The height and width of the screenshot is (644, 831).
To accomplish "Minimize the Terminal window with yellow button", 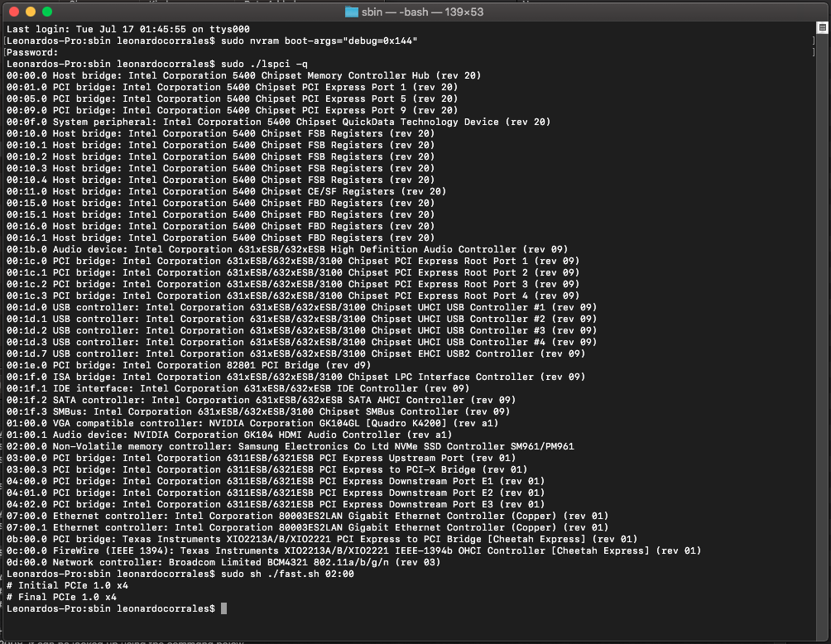I will (31, 12).
